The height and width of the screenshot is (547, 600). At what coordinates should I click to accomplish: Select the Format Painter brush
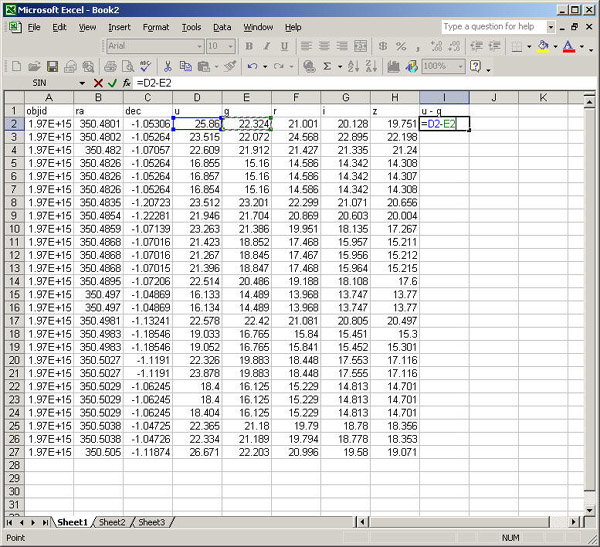(230, 67)
